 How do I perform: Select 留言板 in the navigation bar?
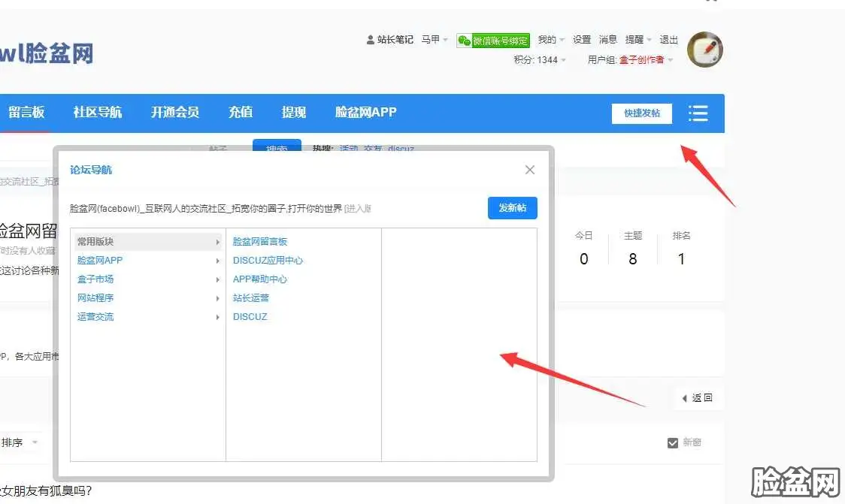[x=26, y=113]
